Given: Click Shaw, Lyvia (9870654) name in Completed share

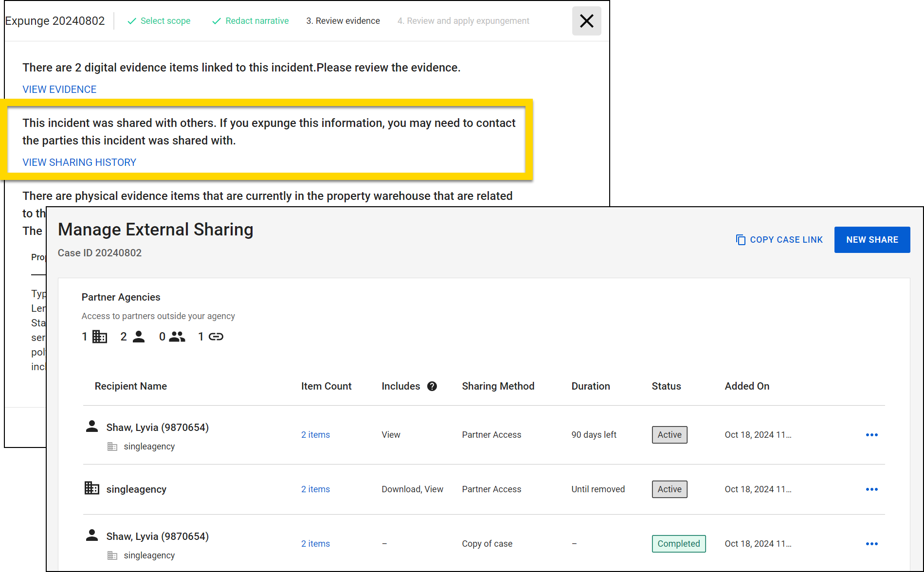Looking at the screenshot, I should [157, 536].
